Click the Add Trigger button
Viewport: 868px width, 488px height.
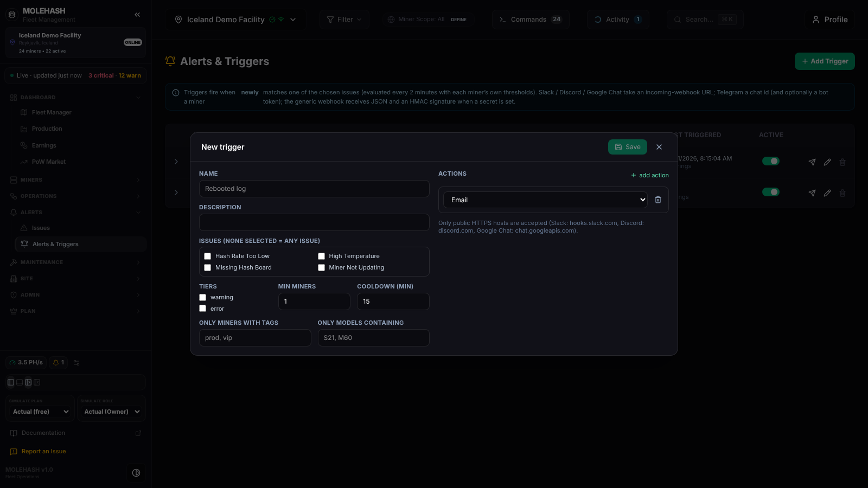click(x=825, y=61)
